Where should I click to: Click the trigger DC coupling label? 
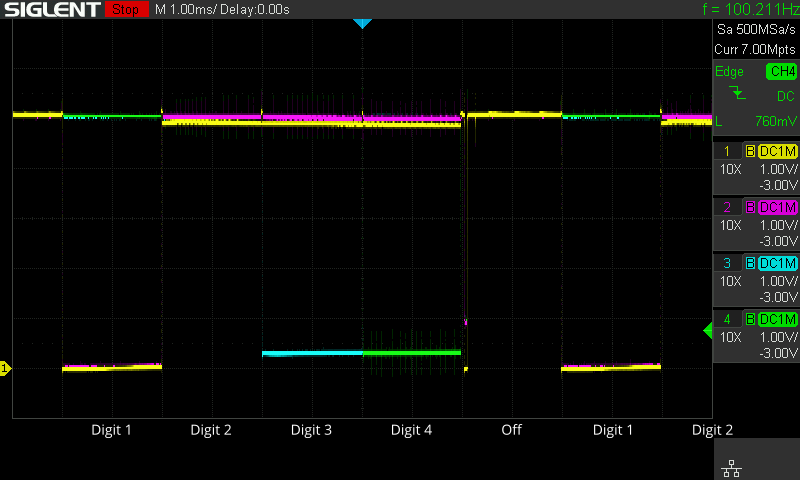[x=786, y=96]
